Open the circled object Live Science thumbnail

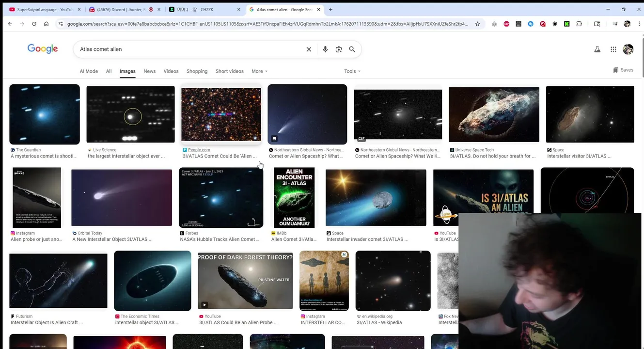coord(130,114)
